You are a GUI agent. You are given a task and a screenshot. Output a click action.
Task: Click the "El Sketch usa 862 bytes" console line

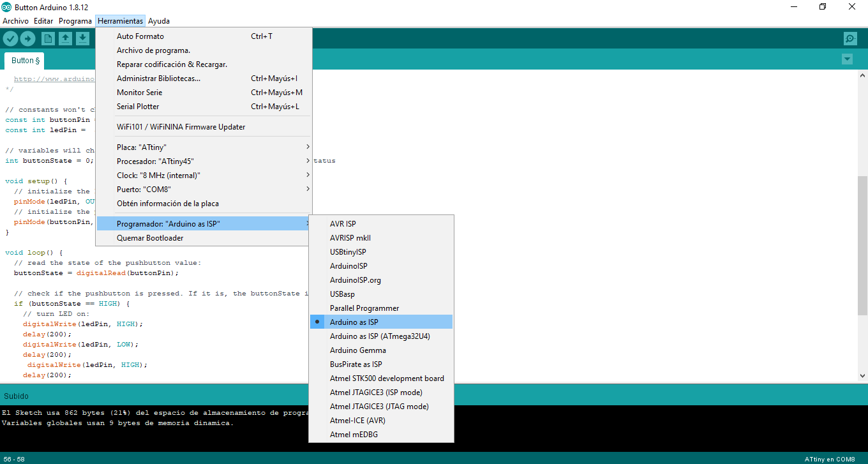[155, 412]
